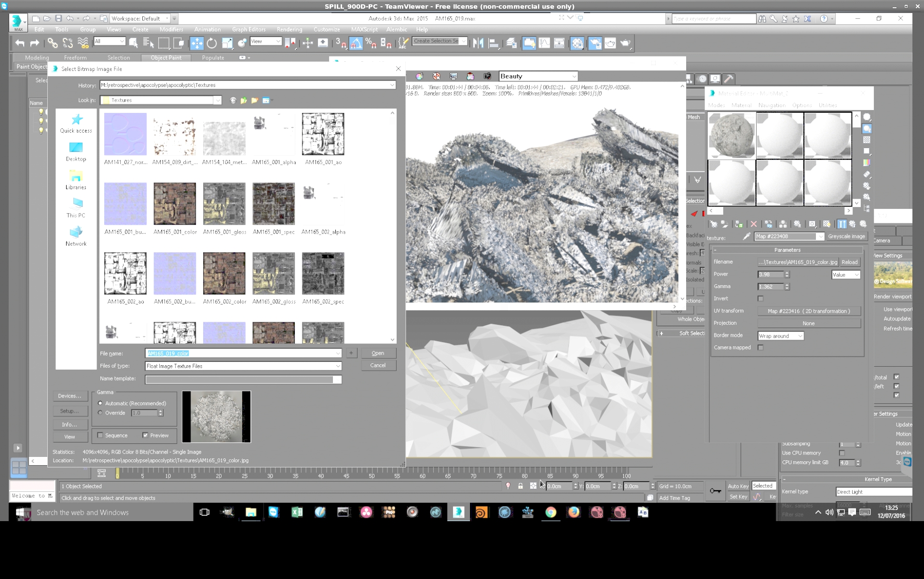Toggle Auto Key animation mode
The width and height of the screenshot is (924, 579).
(x=738, y=486)
